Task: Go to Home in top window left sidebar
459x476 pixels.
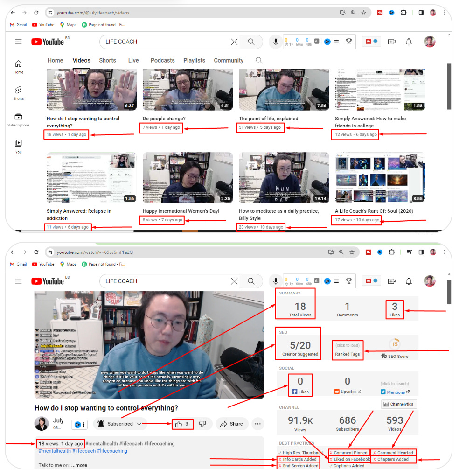Action: click(18, 67)
